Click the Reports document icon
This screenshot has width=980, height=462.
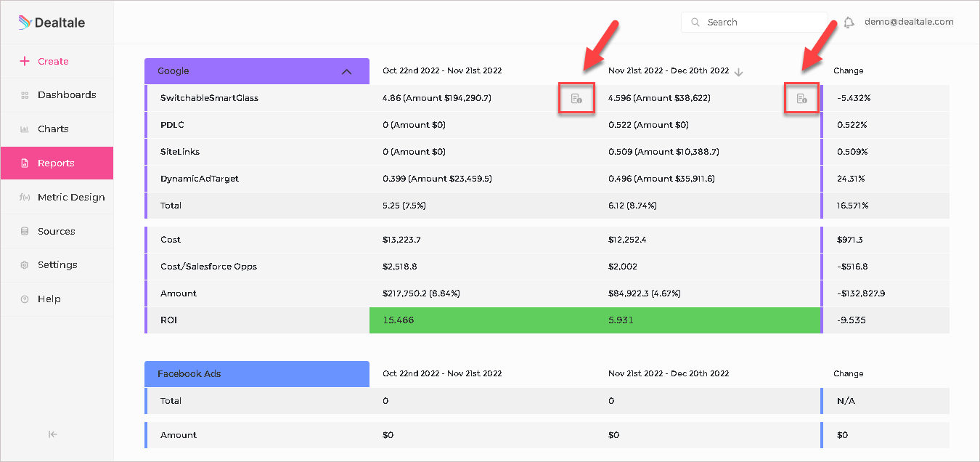(25, 163)
